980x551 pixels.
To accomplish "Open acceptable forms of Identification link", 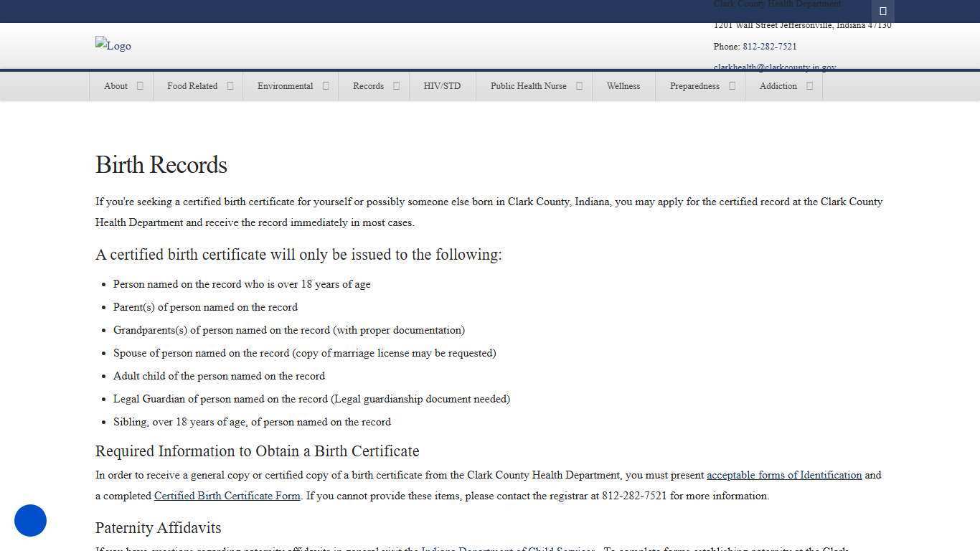I will click(x=783, y=475).
